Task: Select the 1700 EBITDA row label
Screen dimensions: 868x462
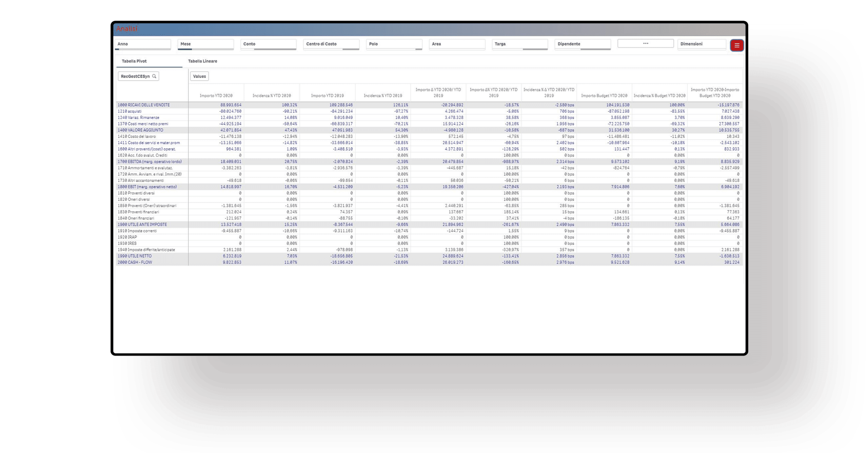Action: (150, 162)
